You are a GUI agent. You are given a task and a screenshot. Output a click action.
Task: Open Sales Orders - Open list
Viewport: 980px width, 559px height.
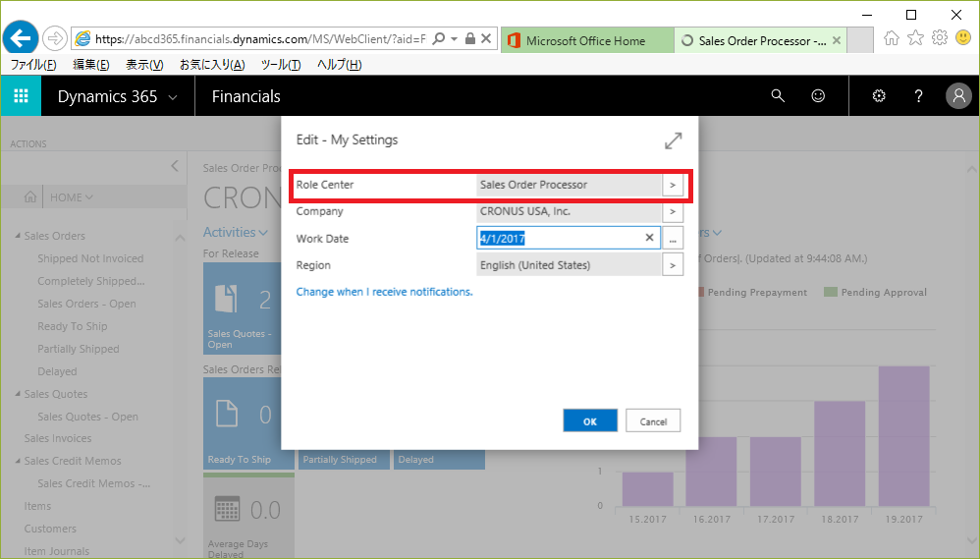pyautogui.click(x=86, y=304)
